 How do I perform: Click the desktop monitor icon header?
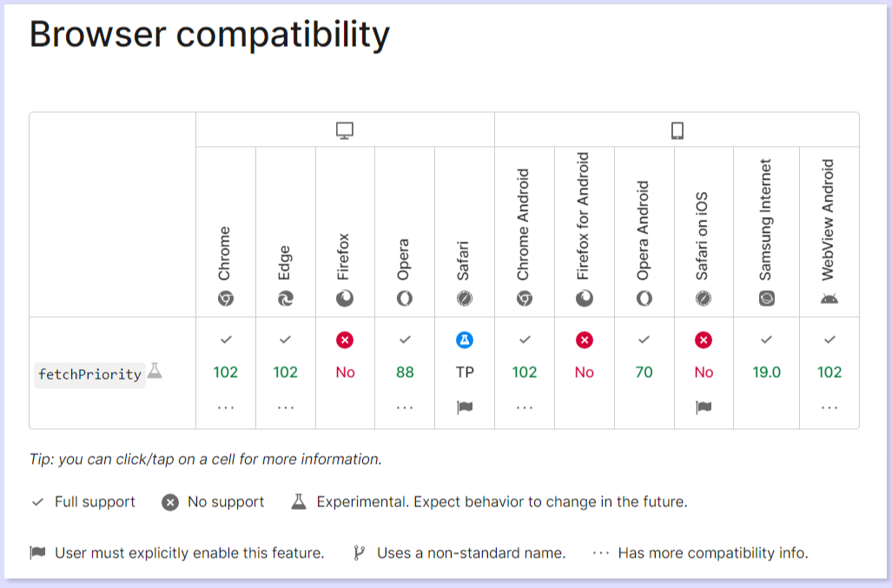coord(345,130)
